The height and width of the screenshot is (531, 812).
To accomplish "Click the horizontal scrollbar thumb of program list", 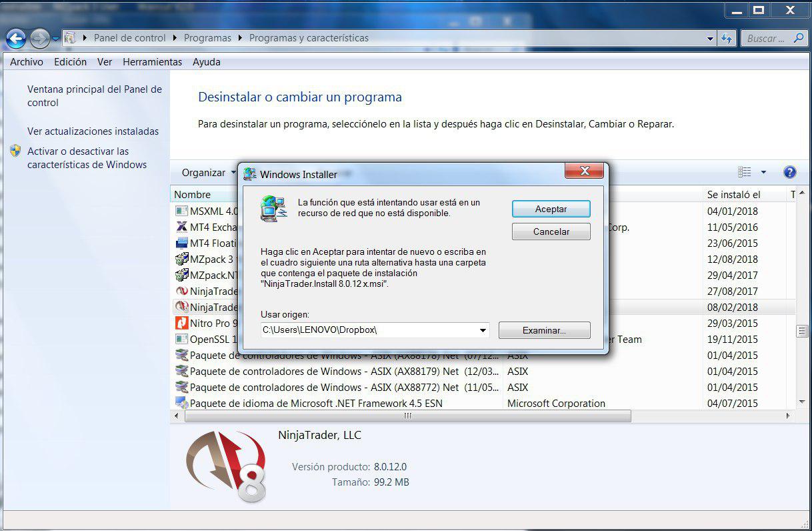I will pos(407,416).
